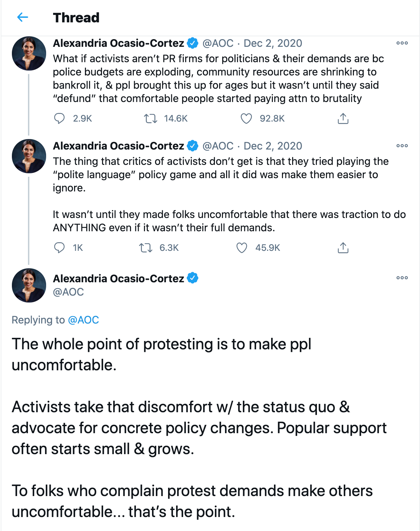Share the first tweet about police budgets

pos(343,119)
